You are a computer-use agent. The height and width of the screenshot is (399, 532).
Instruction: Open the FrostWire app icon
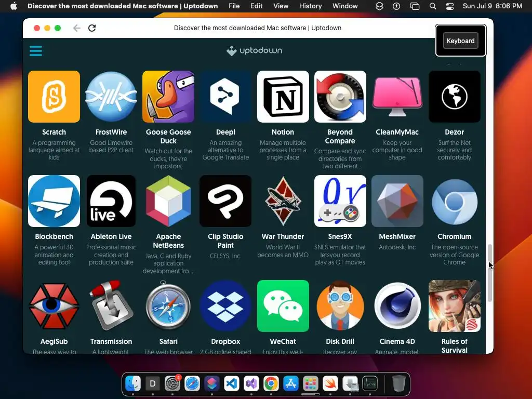(111, 97)
